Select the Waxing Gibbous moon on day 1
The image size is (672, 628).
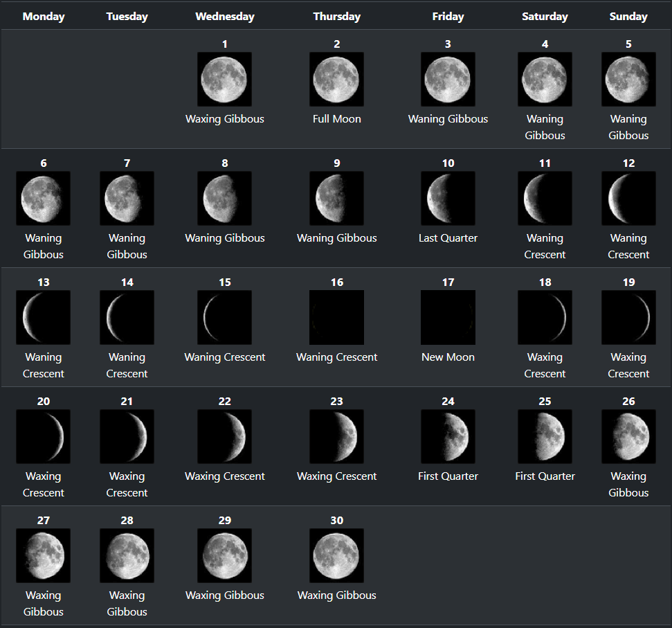224,80
